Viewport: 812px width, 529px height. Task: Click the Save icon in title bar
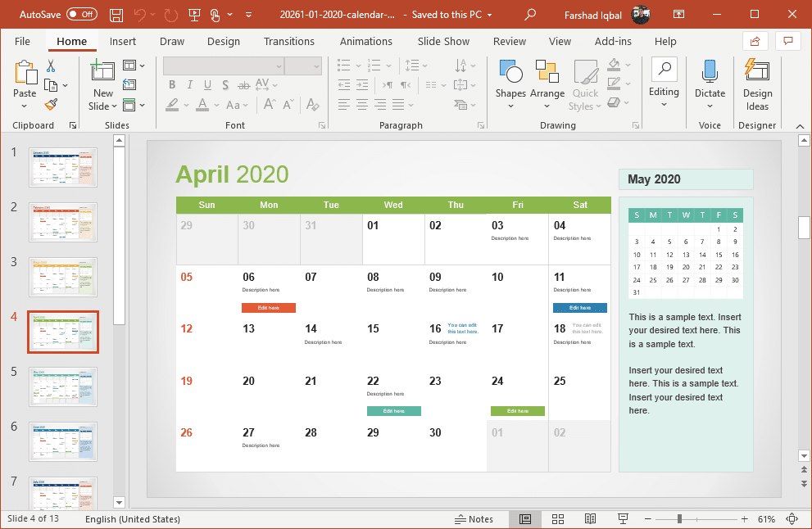pos(116,15)
